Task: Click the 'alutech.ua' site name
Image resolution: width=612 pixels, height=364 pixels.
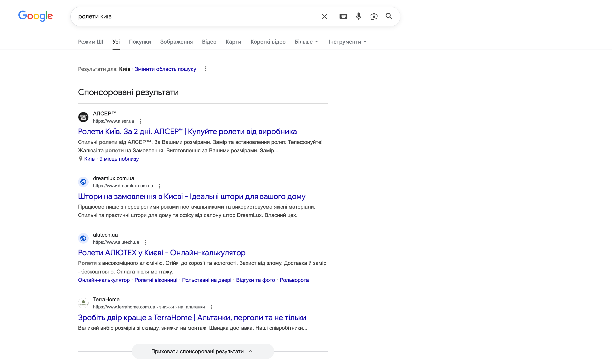Action: 105,235
